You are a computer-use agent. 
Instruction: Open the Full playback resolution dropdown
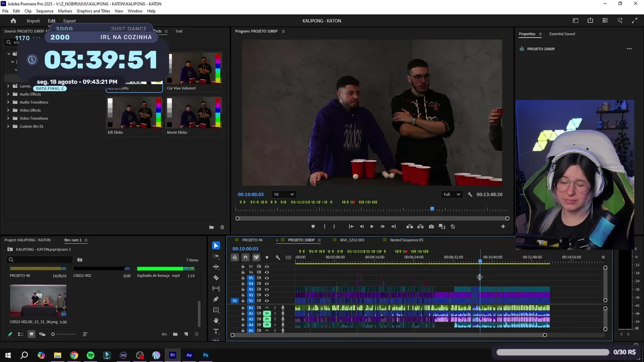[451, 195]
